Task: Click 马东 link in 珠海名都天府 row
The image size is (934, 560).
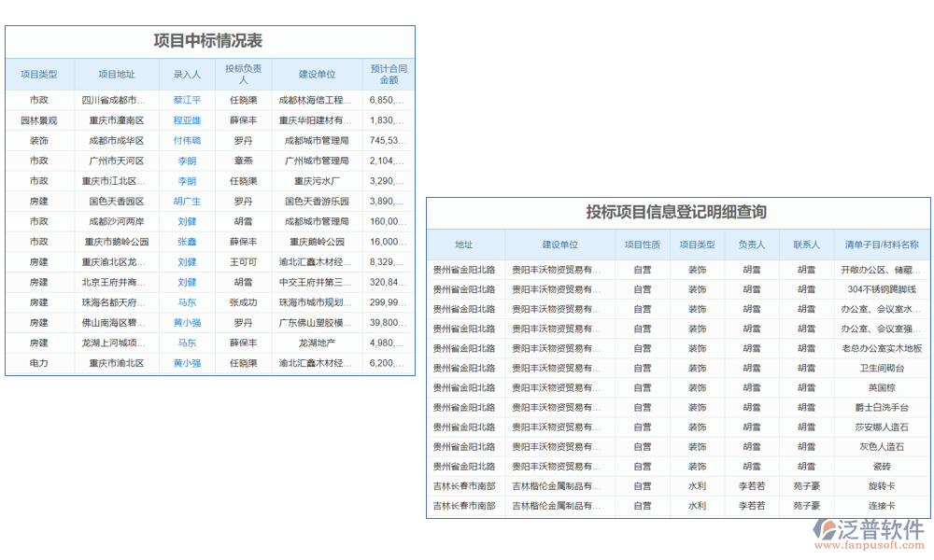Action: (x=185, y=302)
